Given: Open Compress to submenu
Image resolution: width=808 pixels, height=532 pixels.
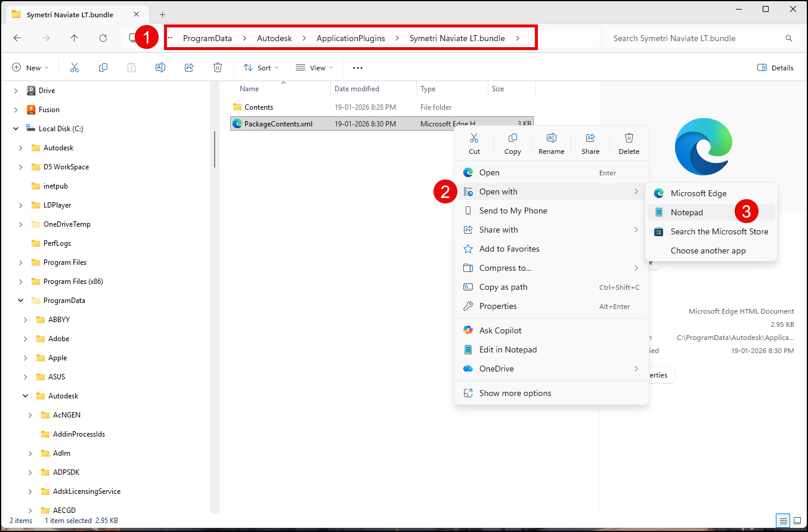Looking at the screenshot, I should 551,268.
